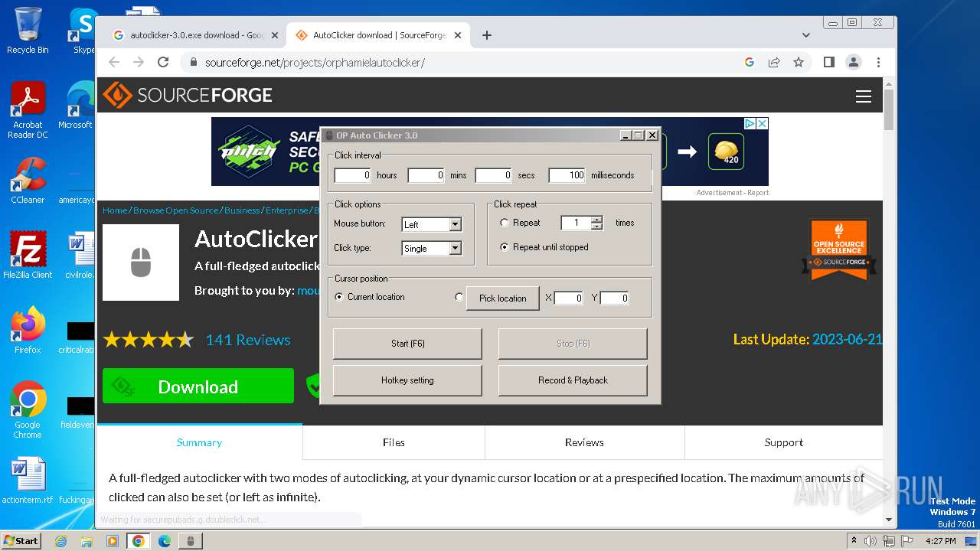Click the X coordinate field
Screen dimensions: 980x551
569,298
